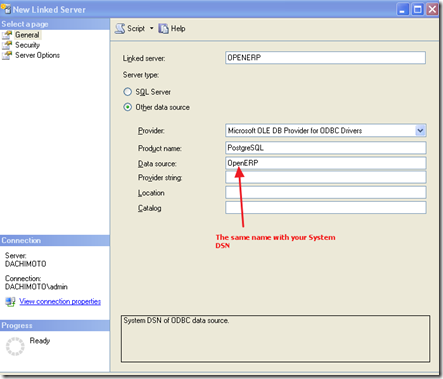Click the DACHIMOTO server name text

click(x=26, y=264)
